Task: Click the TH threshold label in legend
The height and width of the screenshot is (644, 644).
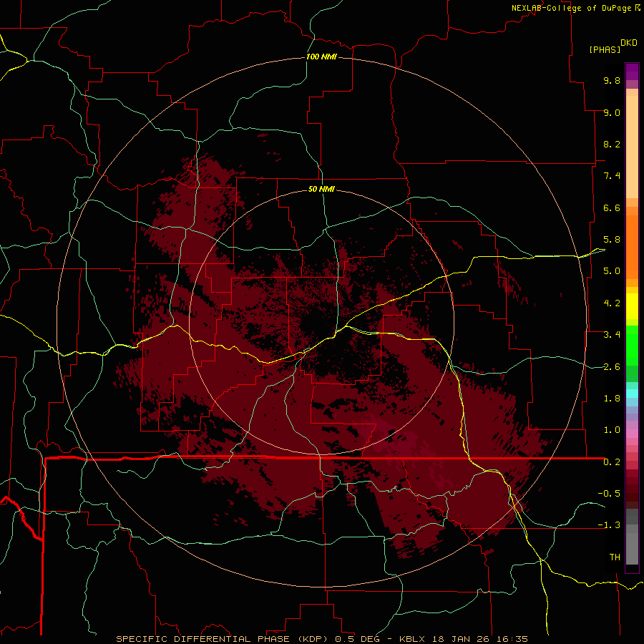Action: click(615, 557)
